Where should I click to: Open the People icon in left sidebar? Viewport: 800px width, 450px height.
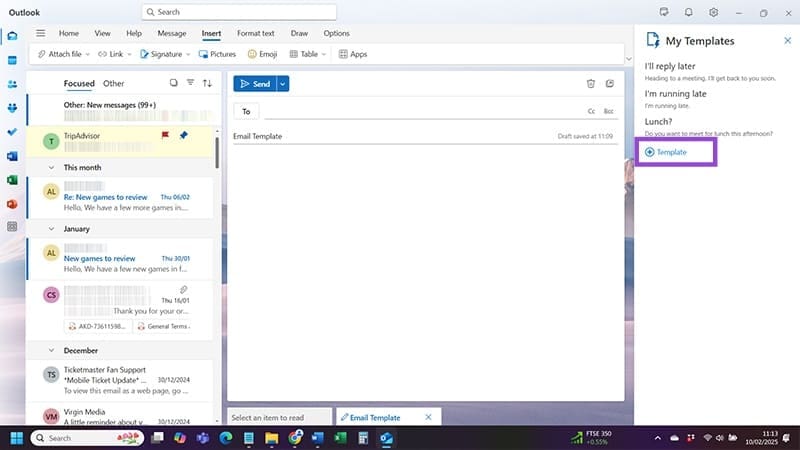pyautogui.click(x=12, y=84)
